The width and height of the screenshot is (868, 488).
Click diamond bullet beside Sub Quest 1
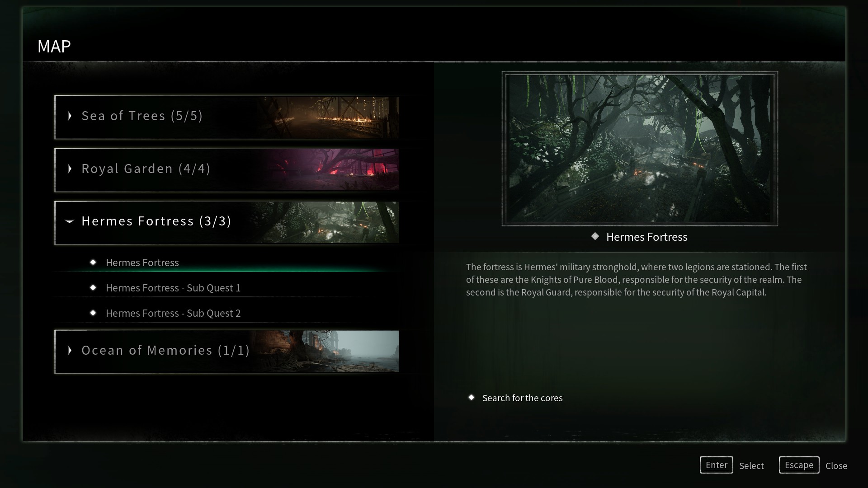(x=93, y=287)
